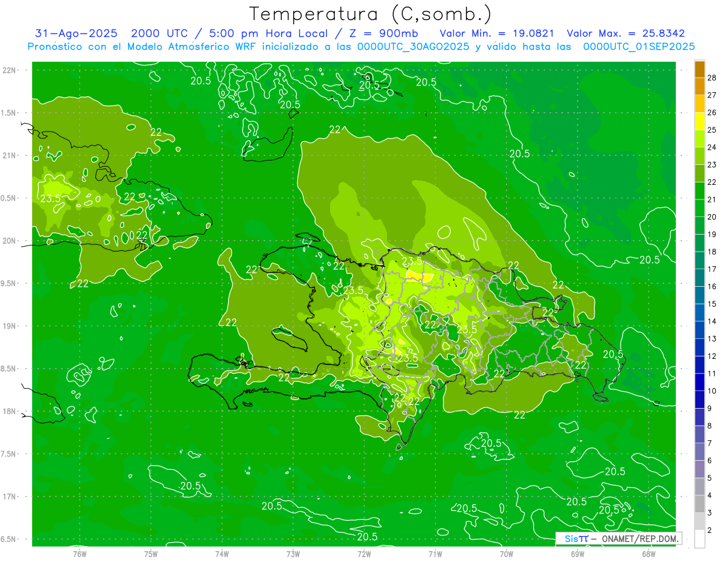Click the colorbar swatch above label 28
This screenshot has height=562, width=728.
(x=699, y=69)
